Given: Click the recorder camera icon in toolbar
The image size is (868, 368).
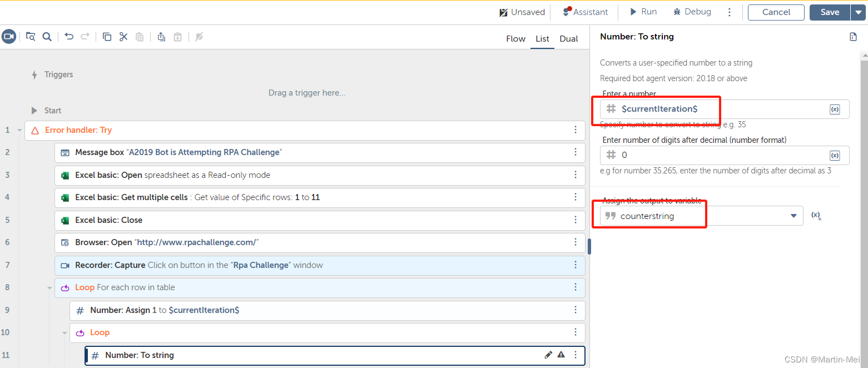Looking at the screenshot, I should point(8,37).
